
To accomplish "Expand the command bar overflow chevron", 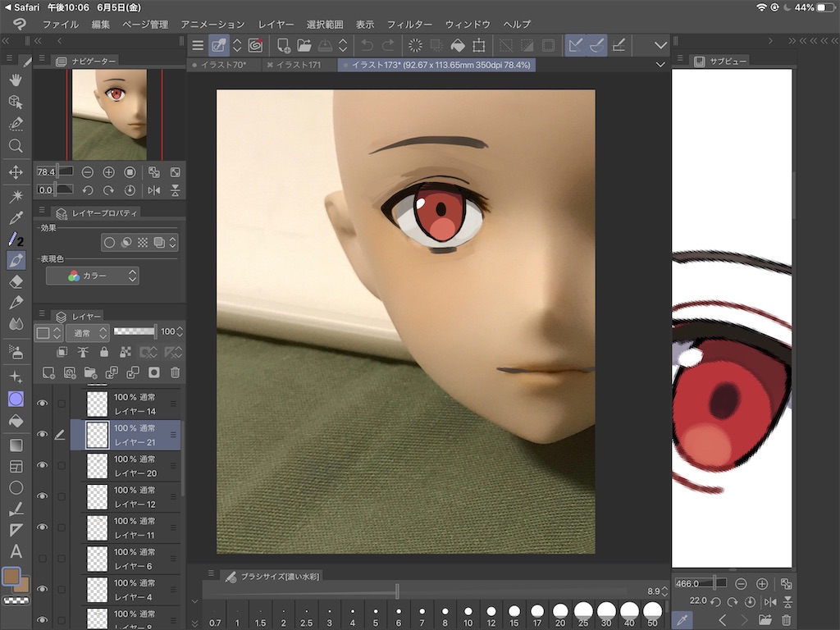I will pyautogui.click(x=660, y=46).
